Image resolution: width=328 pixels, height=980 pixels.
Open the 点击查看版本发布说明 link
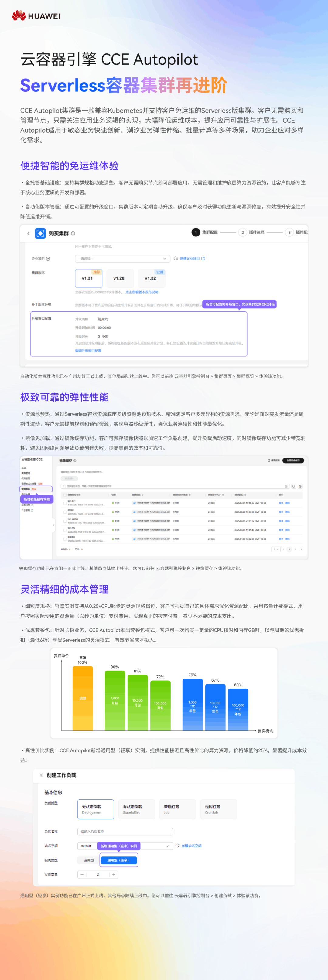pos(142,292)
